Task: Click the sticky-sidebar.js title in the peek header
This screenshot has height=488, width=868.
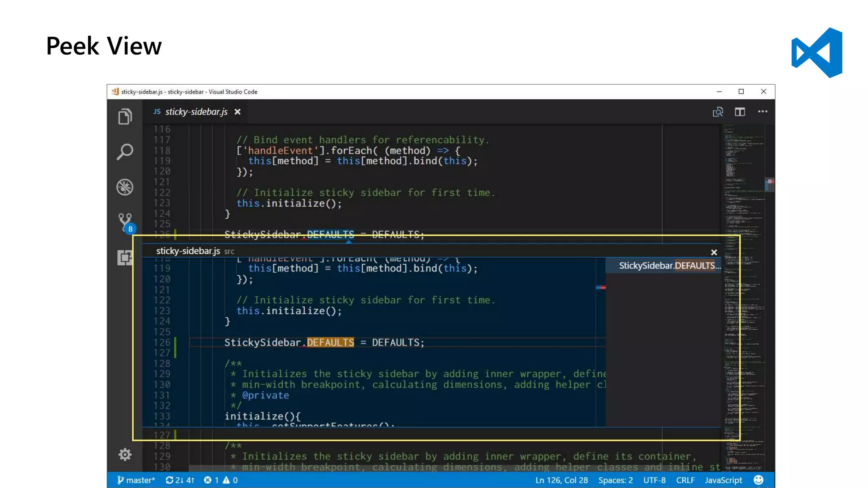Action: tap(188, 251)
